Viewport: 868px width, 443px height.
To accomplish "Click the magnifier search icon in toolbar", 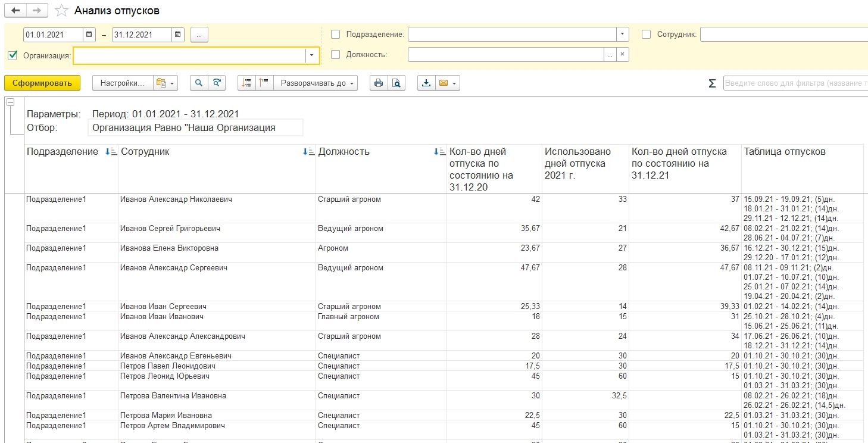I will click(199, 83).
